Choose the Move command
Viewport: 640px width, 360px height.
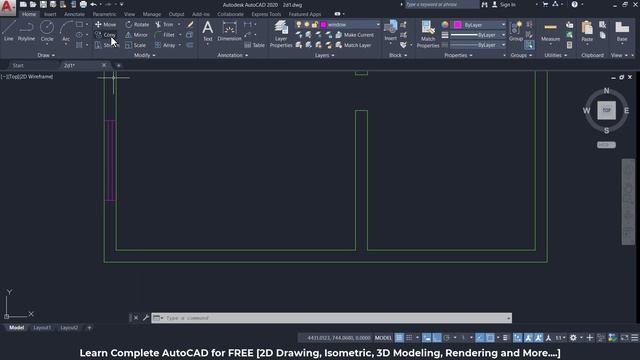(105, 24)
